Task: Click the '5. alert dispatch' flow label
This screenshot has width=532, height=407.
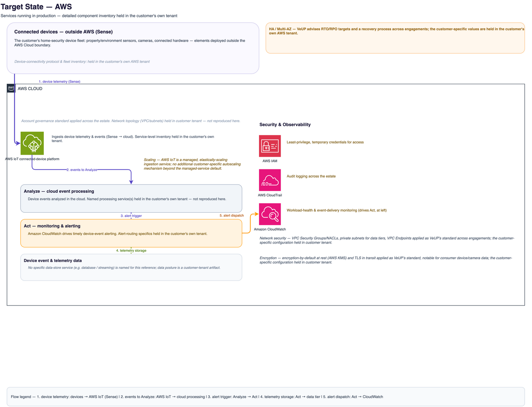Action: [231, 215]
